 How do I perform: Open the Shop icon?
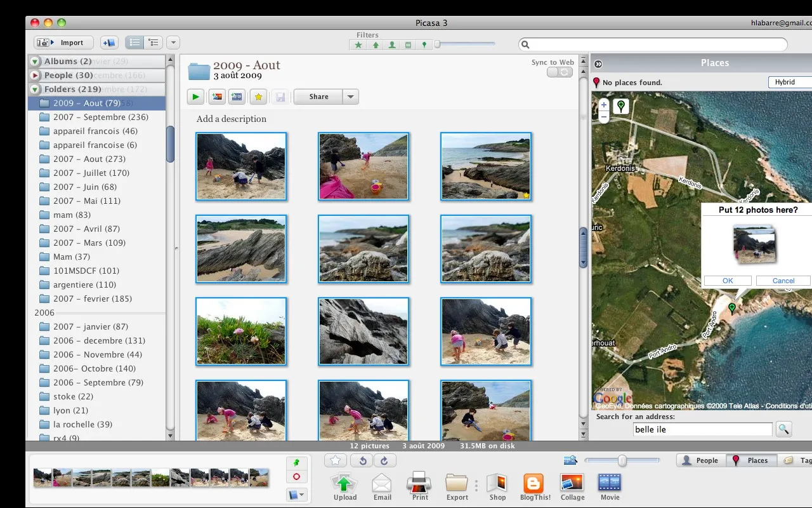pyautogui.click(x=497, y=483)
